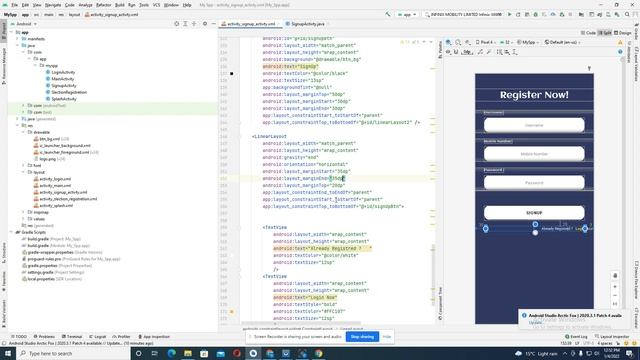640x360 pixels.
Task: Click the pan hand icon on preview
Action: 615,276
